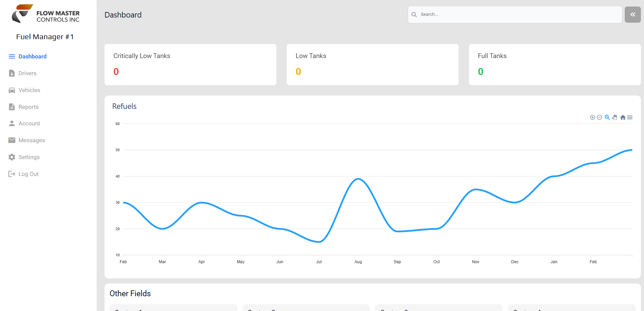Click the Full Tanks green count
Viewport: 644px width, 311px height.
480,71
